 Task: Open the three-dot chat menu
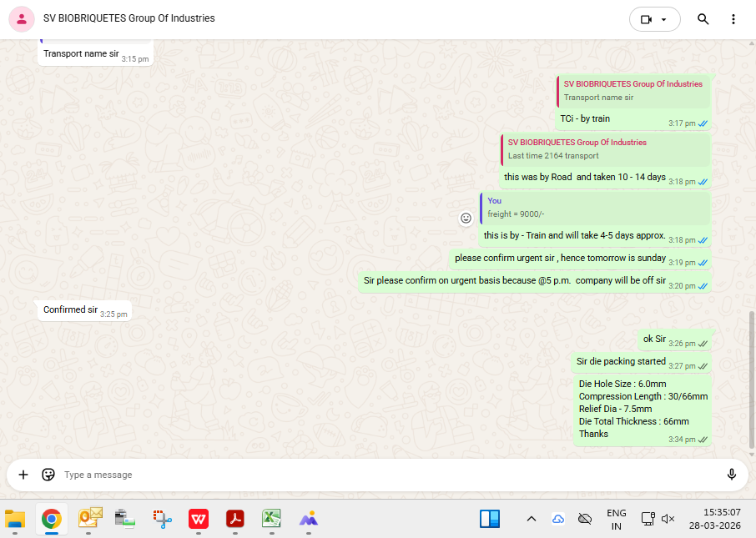733,19
